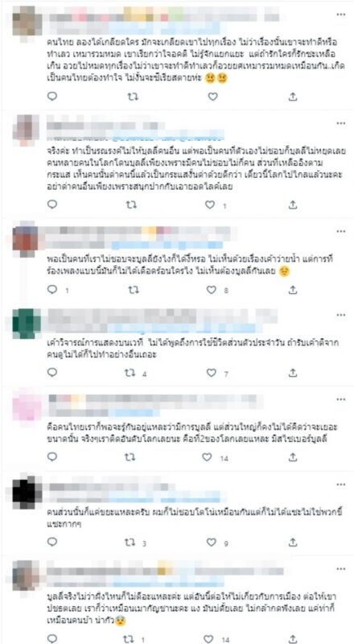The width and height of the screenshot is (354, 644).
Task: Share the second tweet with 1 like
Action: (292, 204)
